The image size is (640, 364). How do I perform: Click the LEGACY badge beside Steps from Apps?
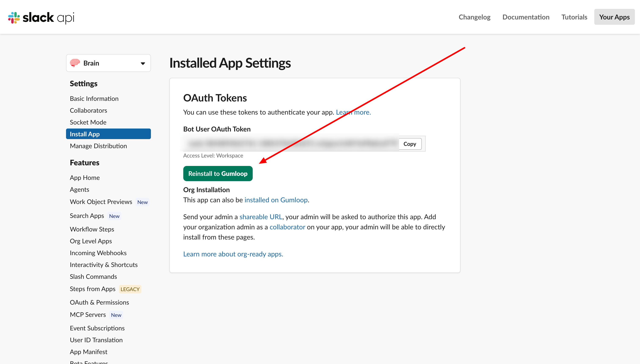pos(130,289)
